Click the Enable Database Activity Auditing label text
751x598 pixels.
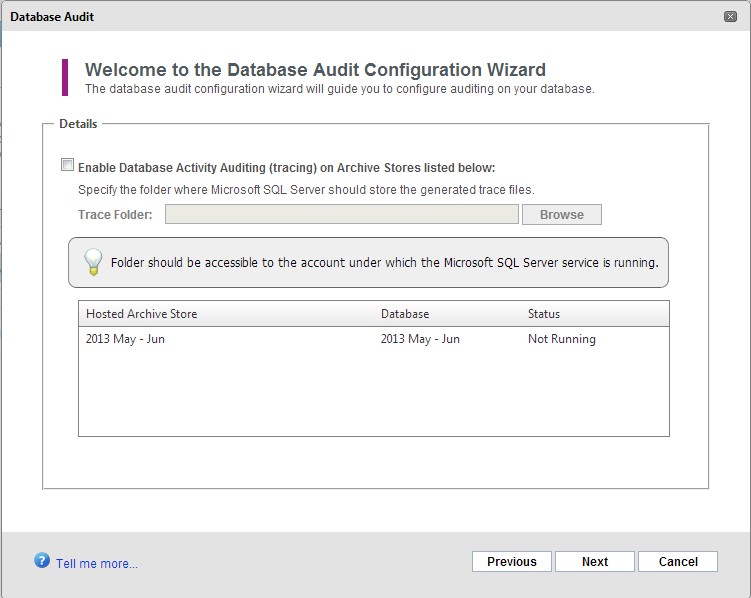click(x=286, y=168)
